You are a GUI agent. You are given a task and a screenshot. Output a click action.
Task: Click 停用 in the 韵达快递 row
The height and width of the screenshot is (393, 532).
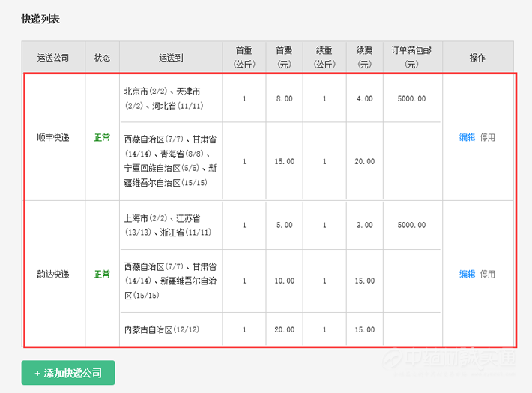pyautogui.click(x=487, y=274)
